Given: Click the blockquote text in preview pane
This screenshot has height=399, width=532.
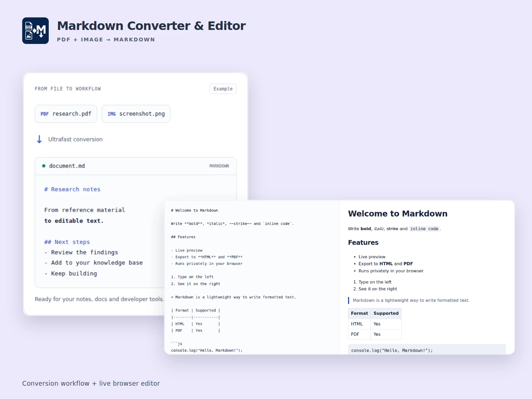Looking at the screenshot, I should 411,300.
